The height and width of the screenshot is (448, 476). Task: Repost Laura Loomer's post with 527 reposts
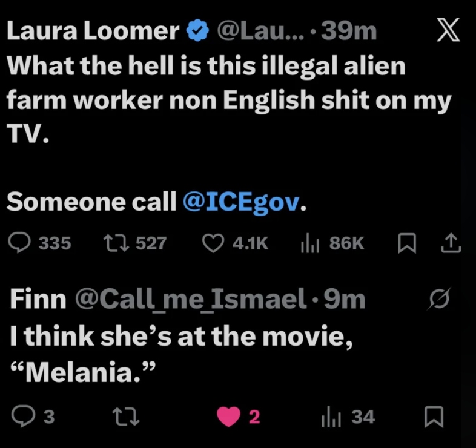pyautogui.click(x=113, y=243)
